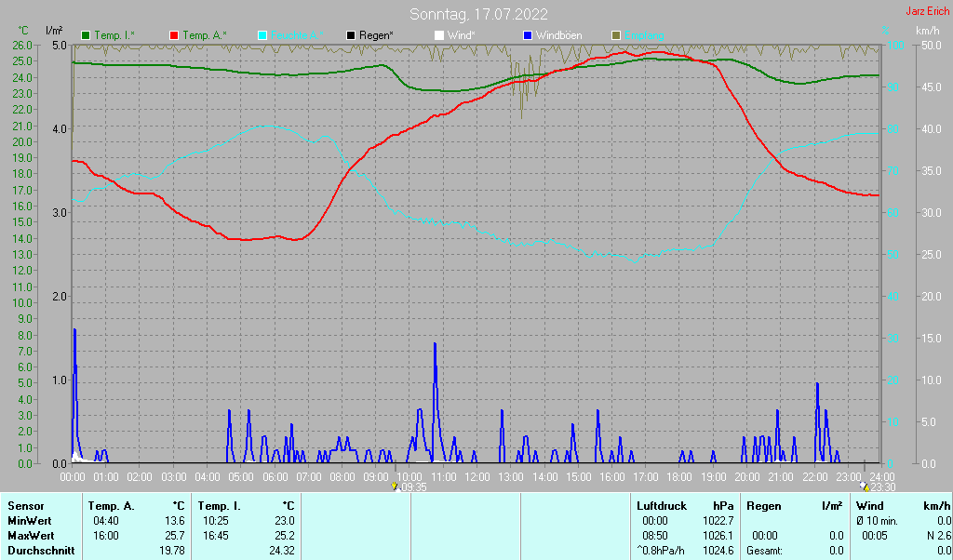Click the green Temp. I. legend square
The height and width of the screenshot is (560, 953).
(x=86, y=36)
